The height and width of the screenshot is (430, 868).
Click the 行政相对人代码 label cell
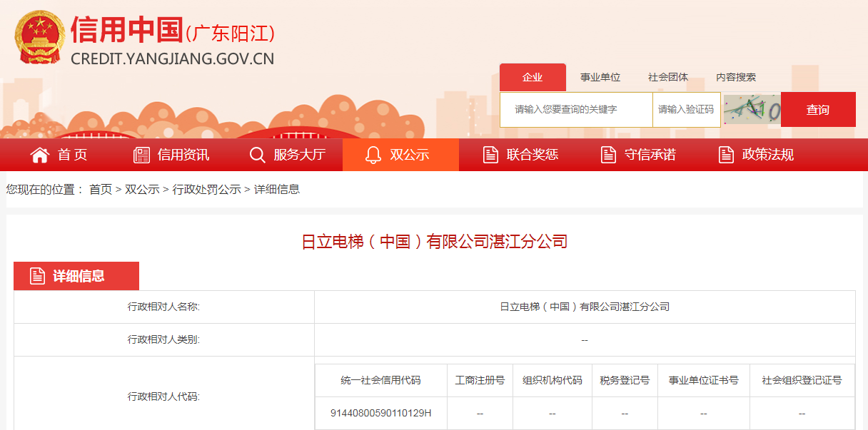[x=164, y=396]
